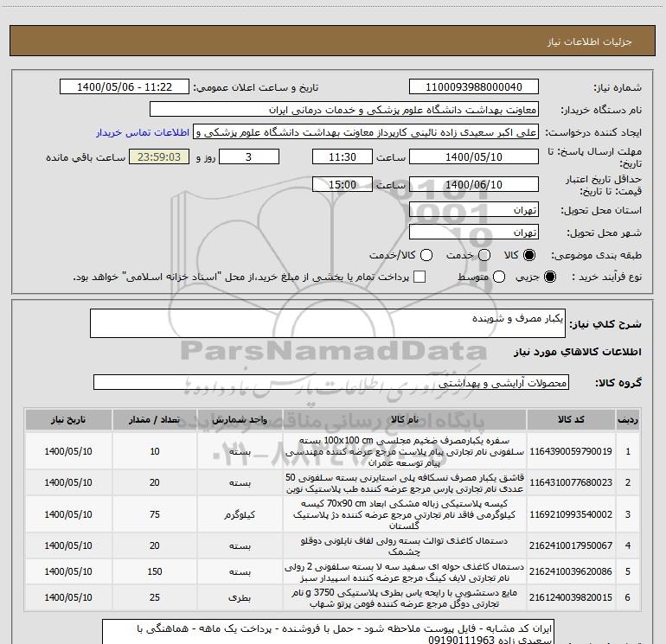Select the خدمت radio button

point(484,255)
